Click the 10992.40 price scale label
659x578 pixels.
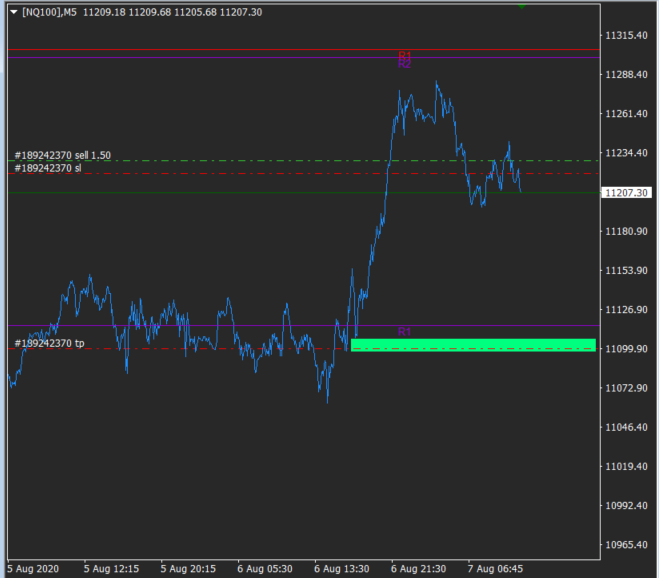tap(626, 505)
